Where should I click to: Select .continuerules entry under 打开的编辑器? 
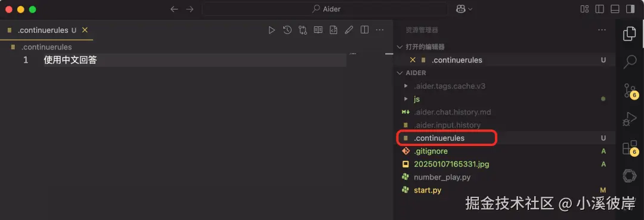click(504, 60)
